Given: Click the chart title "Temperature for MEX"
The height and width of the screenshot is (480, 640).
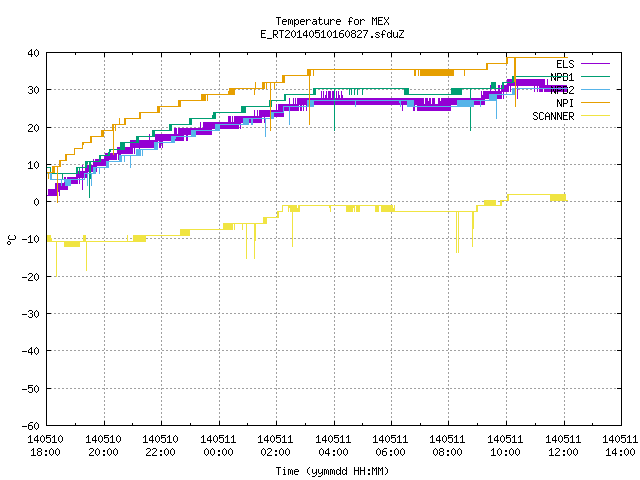Looking at the screenshot, I should click(332, 21).
